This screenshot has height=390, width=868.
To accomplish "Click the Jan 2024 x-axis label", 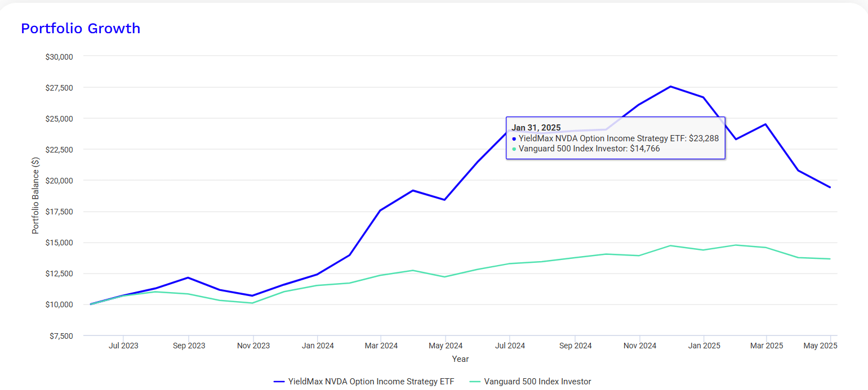I will [x=317, y=346].
